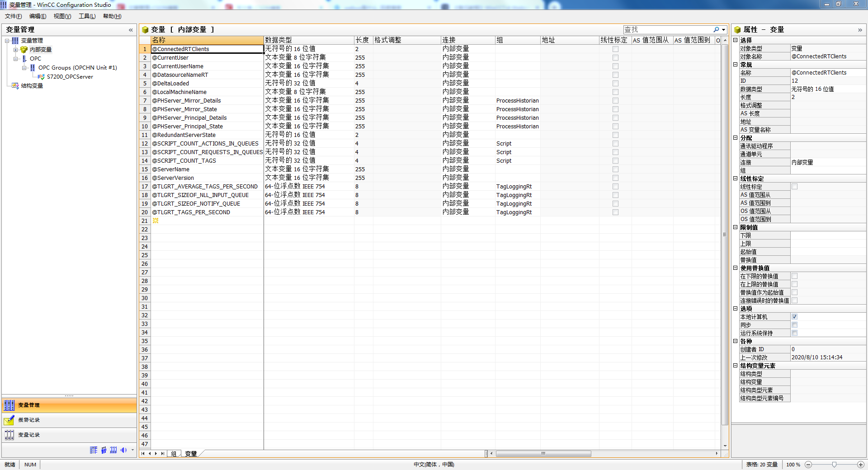Viewport: 868px width, 470px height.
Task: Toggle 线性标定 checkbox in properties panel
Action: point(794,187)
